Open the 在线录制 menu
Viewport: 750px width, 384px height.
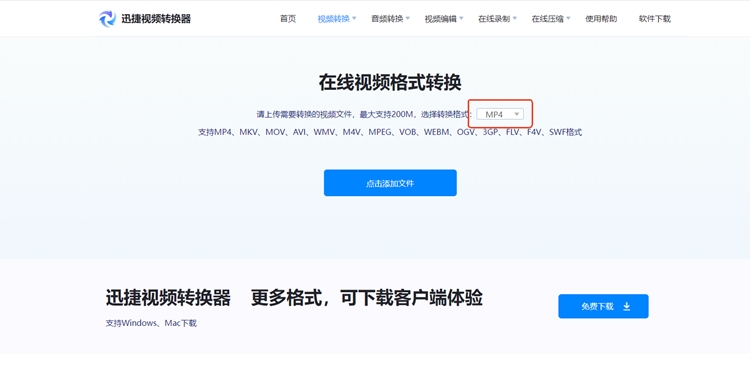tap(494, 19)
